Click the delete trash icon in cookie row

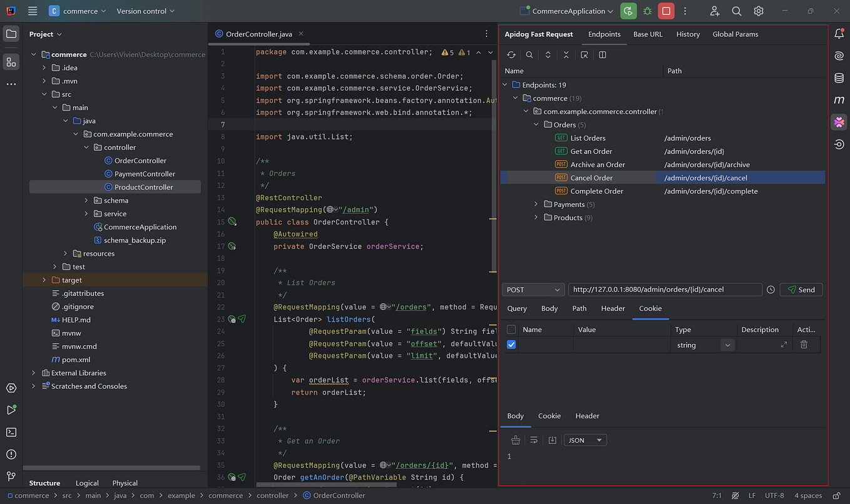pyautogui.click(x=804, y=345)
